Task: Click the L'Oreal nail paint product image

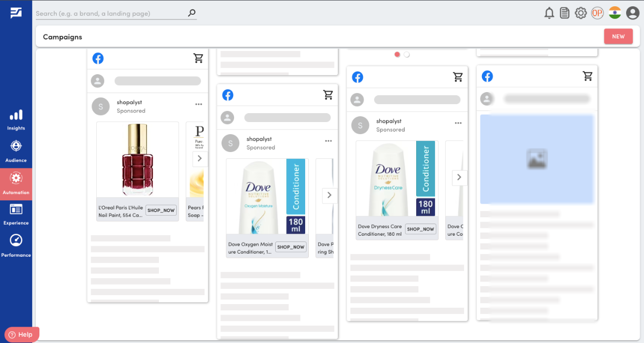Action: tap(137, 159)
